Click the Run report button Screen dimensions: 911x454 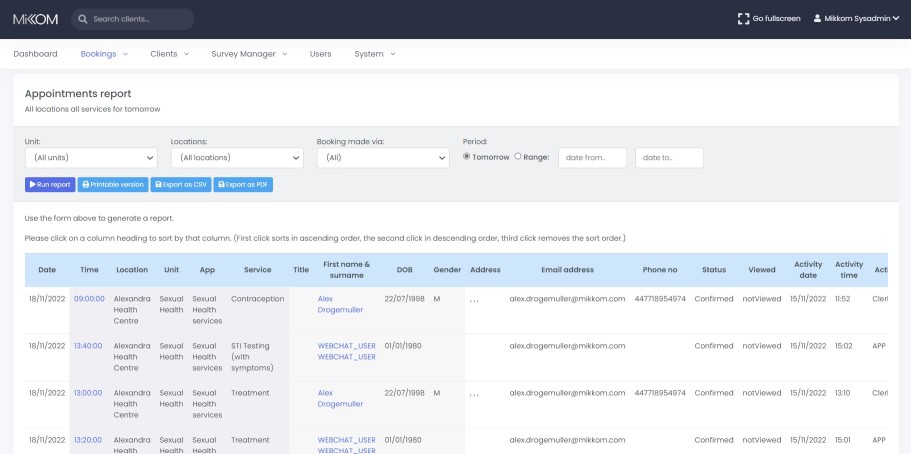tap(50, 184)
